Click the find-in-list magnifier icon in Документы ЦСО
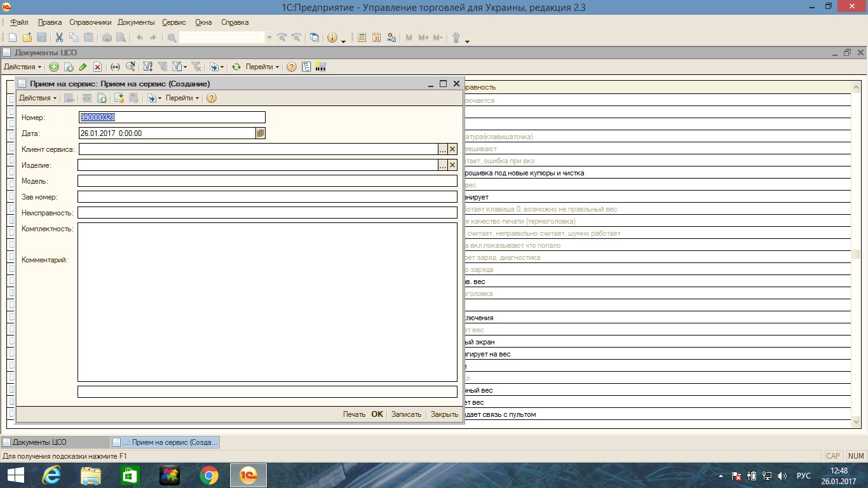The height and width of the screenshot is (488, 868). (x=130, y=67)
